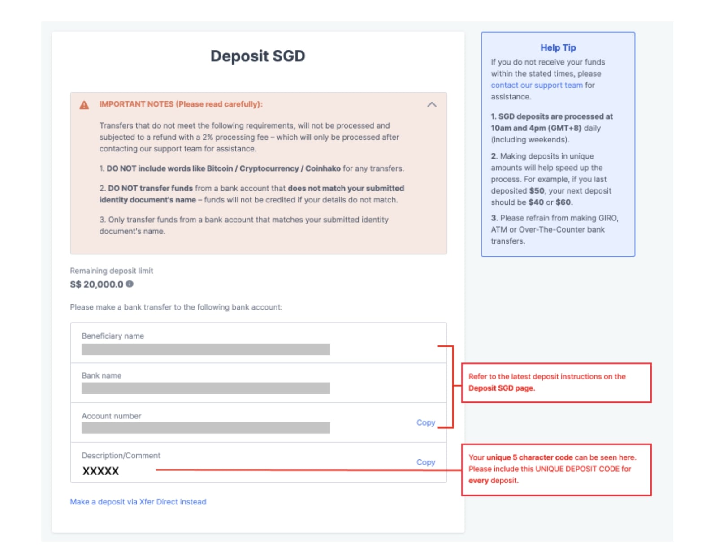Click note 2 DO NOT transfer funds
Viewport: 728px width, 560px height.
tap(251, 194)
